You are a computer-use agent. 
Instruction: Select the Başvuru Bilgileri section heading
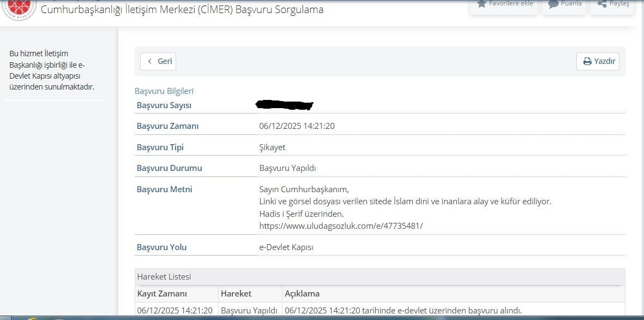(164, 91)
